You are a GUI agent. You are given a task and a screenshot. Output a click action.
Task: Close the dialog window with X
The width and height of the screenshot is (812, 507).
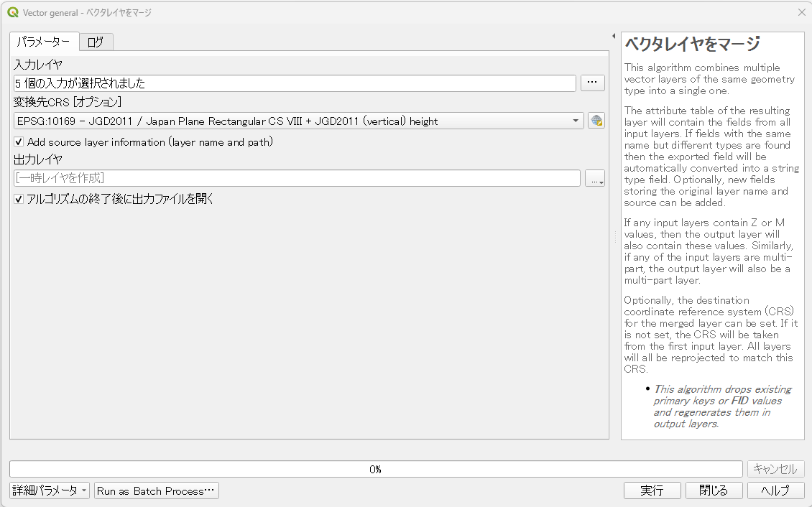(x=802, y=12)
